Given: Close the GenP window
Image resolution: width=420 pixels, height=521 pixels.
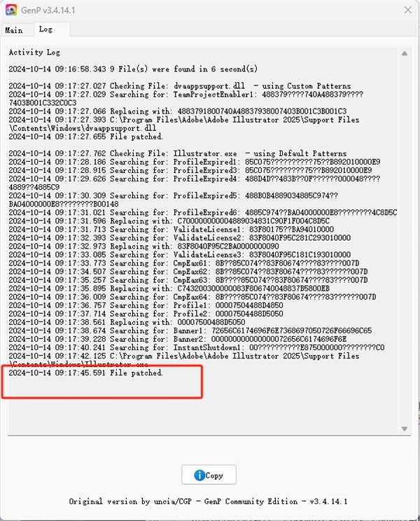Looking at the screenshot, I should coord(408,10).
